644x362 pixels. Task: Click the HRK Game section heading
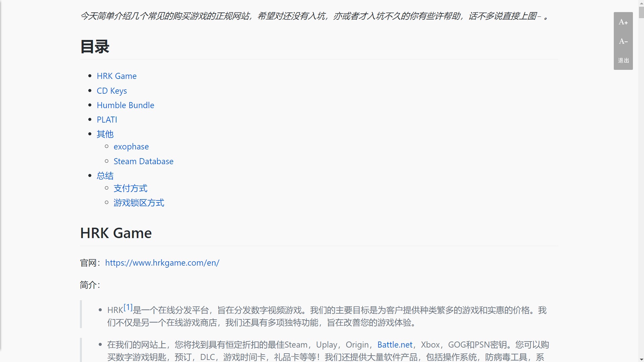tap(116, 233)
